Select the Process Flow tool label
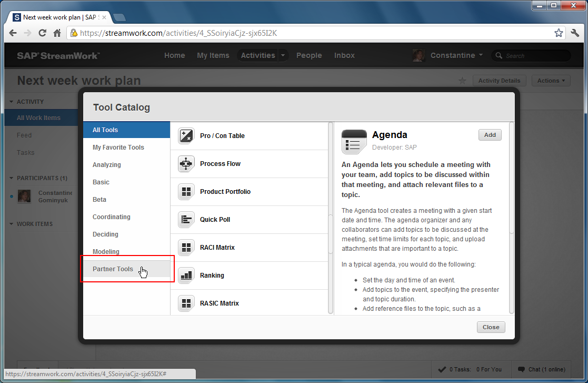This screenshot has width=588, height=383. click(220, 163)
